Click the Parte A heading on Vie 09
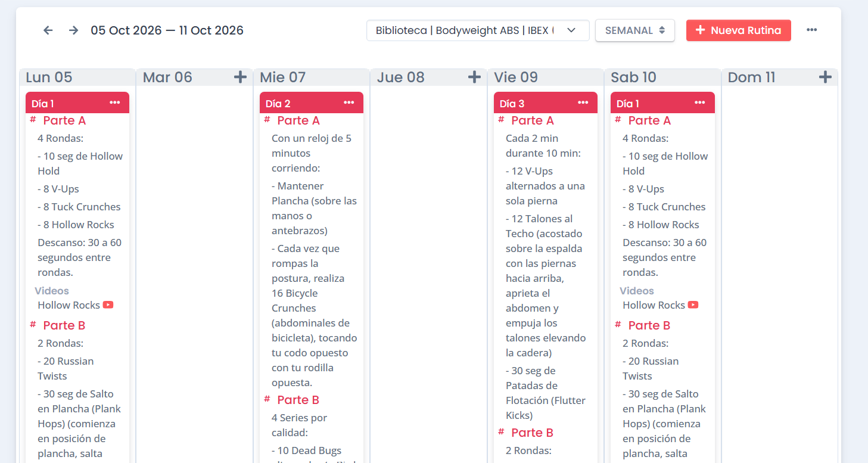 533,120
